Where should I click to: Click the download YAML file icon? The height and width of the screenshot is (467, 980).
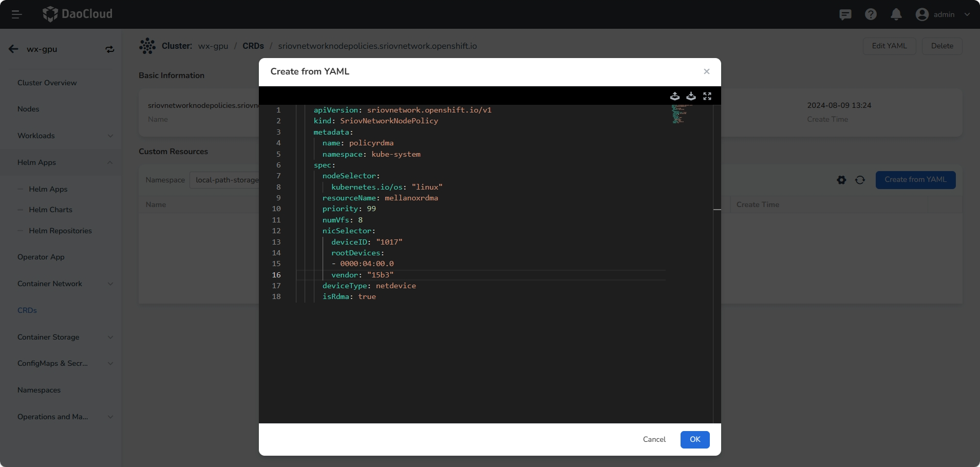coord(691,96)
